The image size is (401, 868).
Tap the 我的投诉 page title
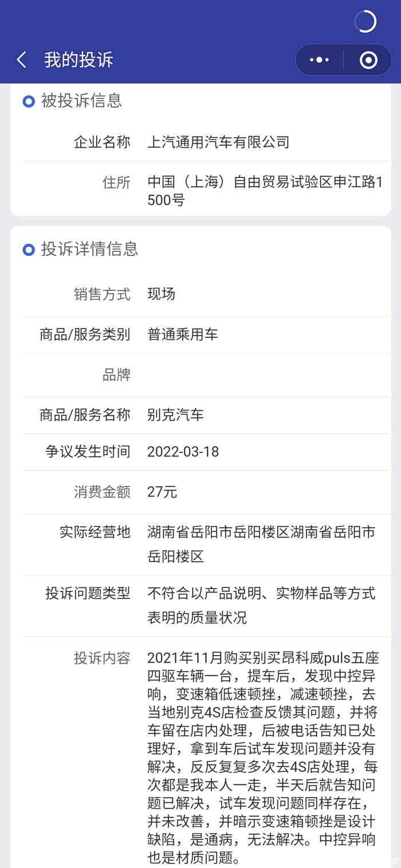pos(78,60)
